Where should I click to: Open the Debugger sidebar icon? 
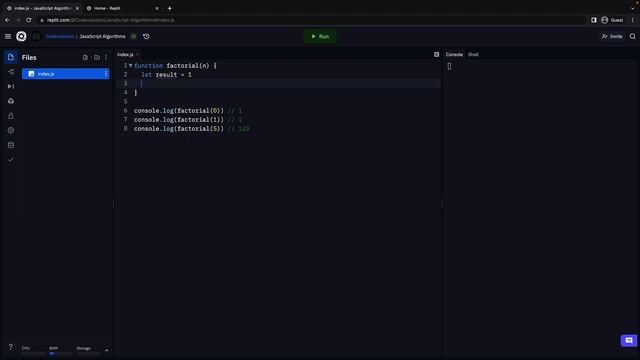(11, 87)
